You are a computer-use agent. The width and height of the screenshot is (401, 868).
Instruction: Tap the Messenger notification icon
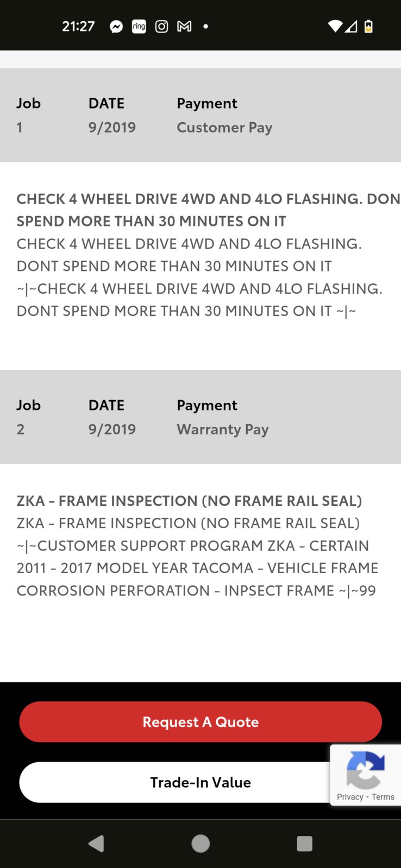pos(116,27)
